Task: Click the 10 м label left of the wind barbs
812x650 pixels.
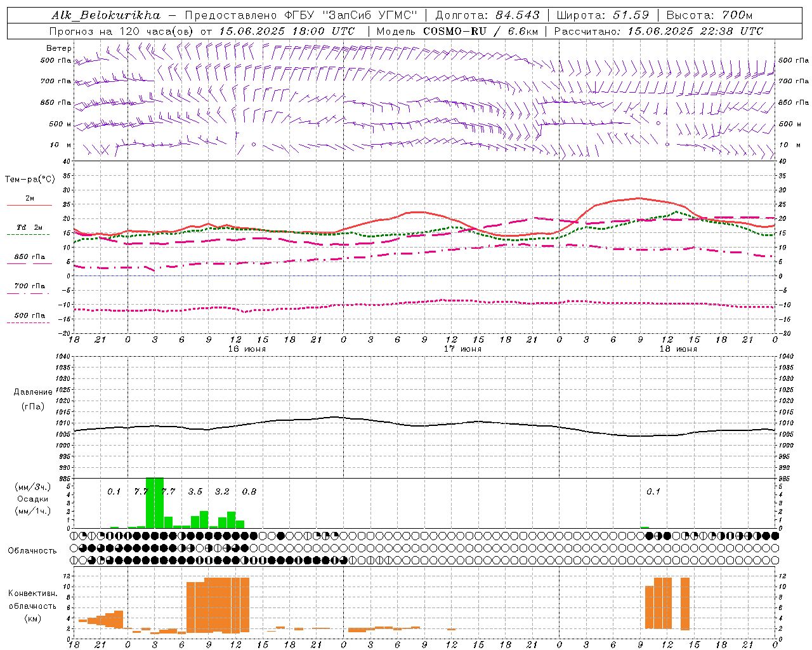Action: pyautogui.click(x=61, y=145)
